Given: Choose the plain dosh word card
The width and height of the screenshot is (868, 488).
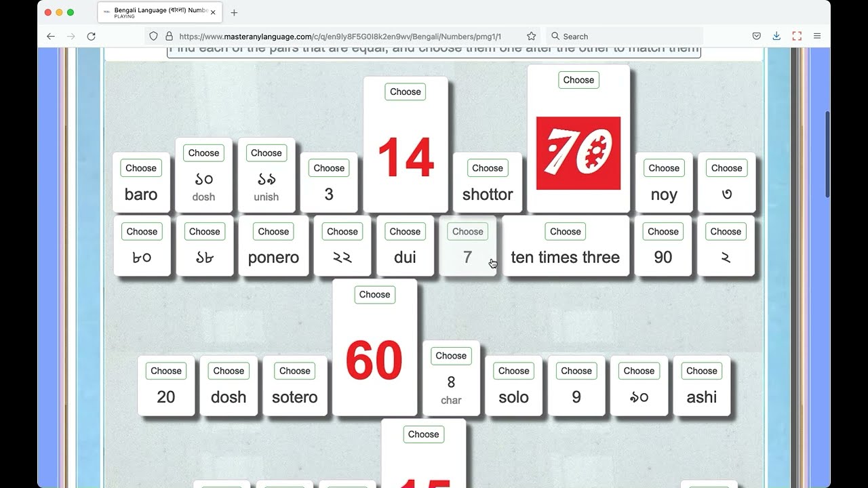Looking at the screenshot, I should point(229,371).
